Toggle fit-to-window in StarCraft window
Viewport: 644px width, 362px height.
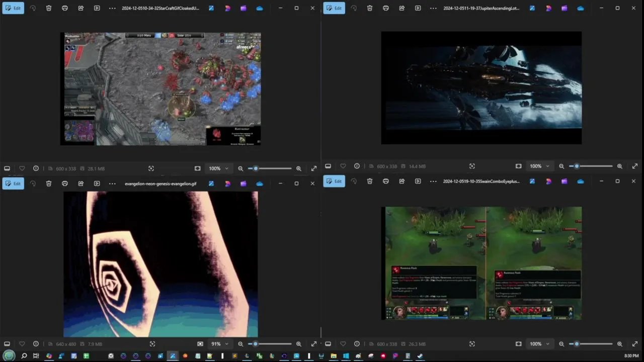click(x=197, y=168)
